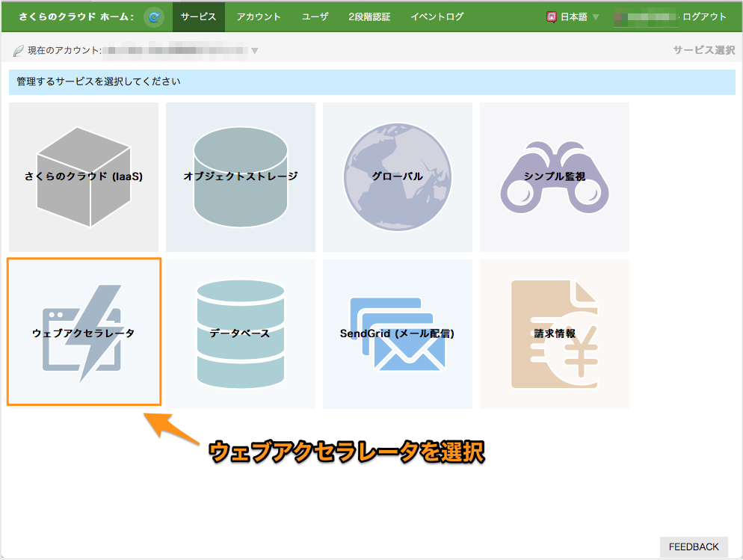Screen dimensions: 743x560
Task: Open the ユーザ tab
Action: [x=315, y=17]
